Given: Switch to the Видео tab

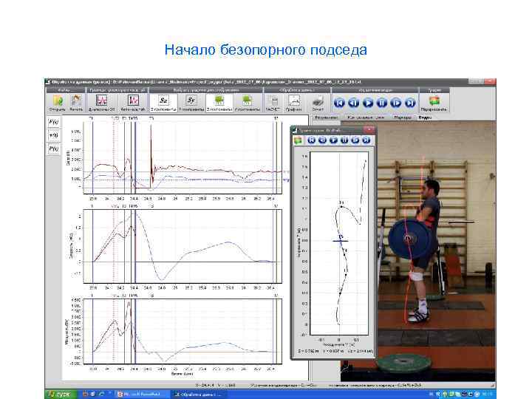Looking at the screenshot, I should (x=425, y=117).
